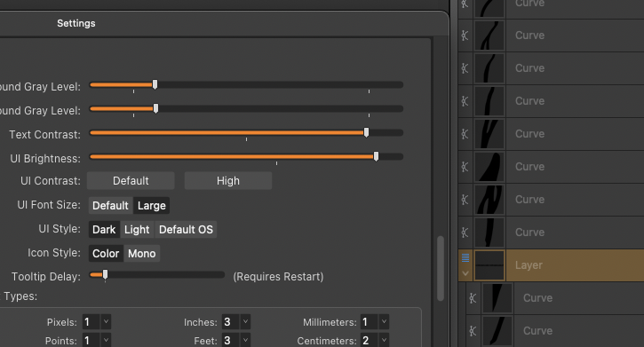This screenshot has height=347, width=644.
Task: Click the 'Icon Style:' label
Action: tap(54, 253)
